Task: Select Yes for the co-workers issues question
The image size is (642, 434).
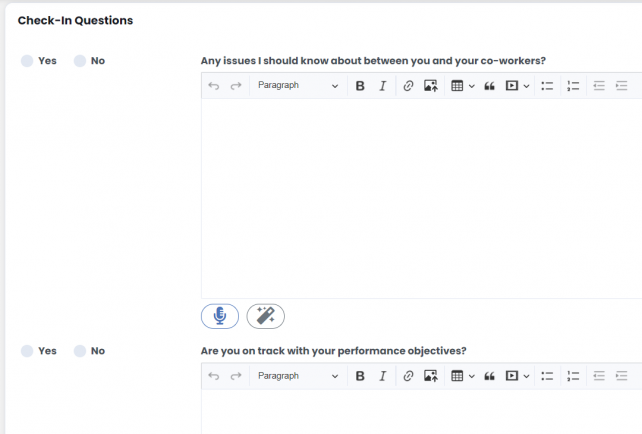Action: (27, 61)
